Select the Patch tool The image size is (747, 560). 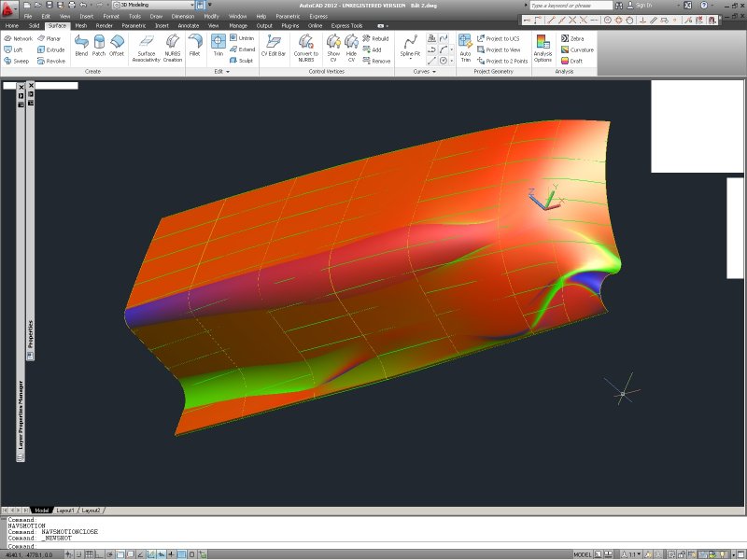pyautogui.click(x=97, y=43)
